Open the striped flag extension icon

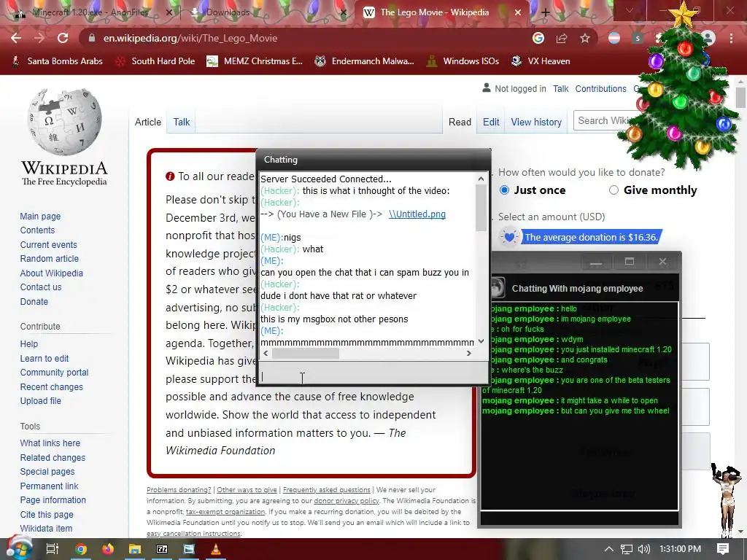point(614,38)
